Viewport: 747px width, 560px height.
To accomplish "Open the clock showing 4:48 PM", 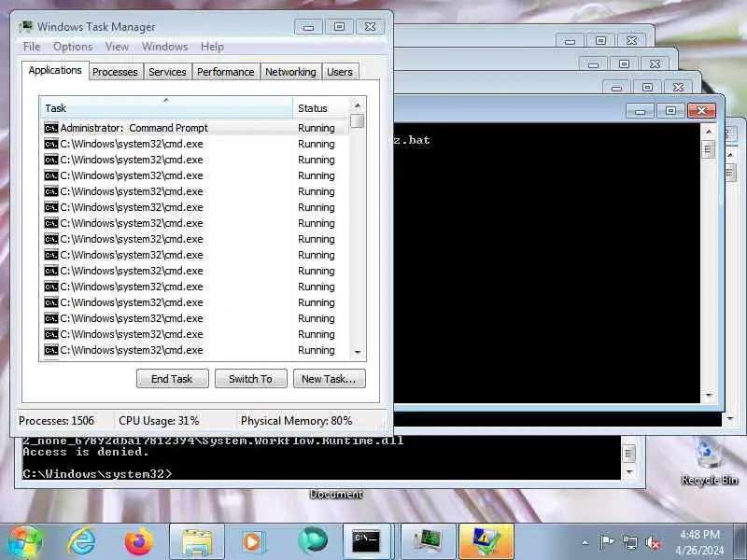I will pos(699,542).
